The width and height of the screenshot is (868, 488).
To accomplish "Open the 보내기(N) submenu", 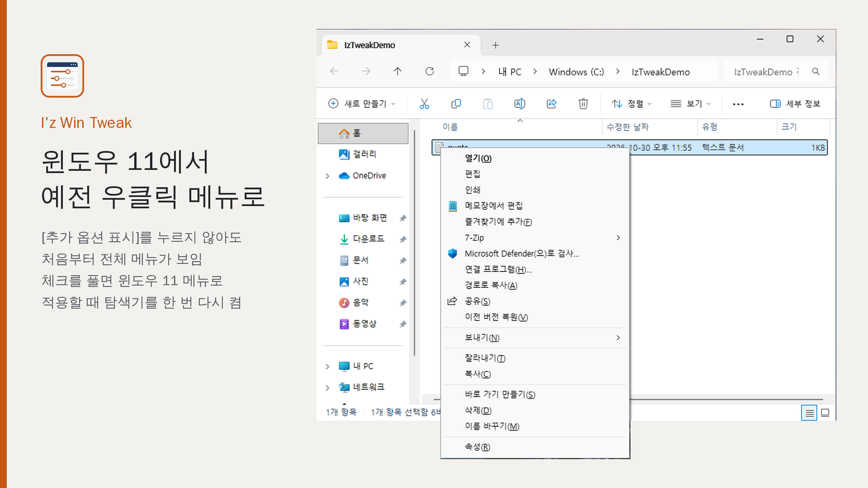I will [x=535, y=338].
